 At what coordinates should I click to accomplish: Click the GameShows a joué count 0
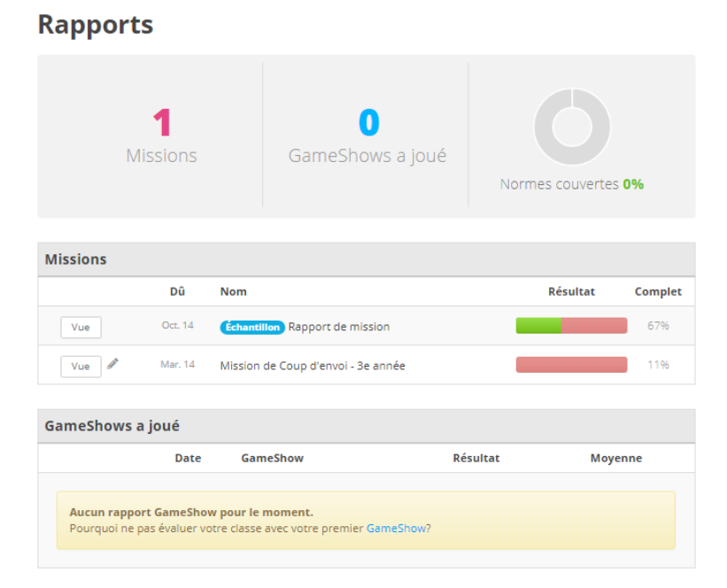pyautogui.click(x=369, y=122)
